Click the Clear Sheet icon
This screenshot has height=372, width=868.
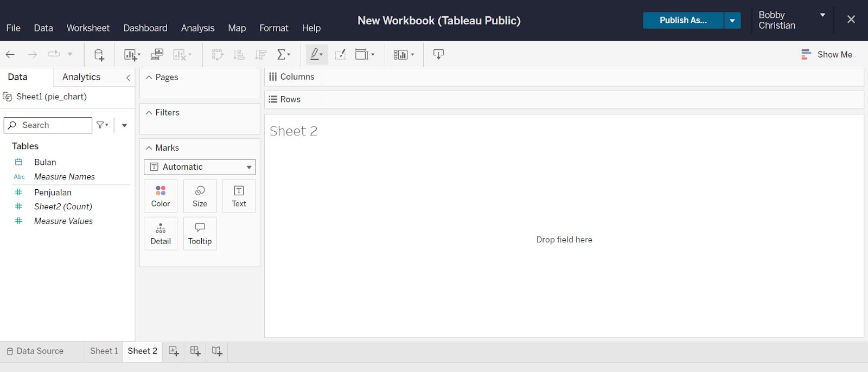point(180,55)
